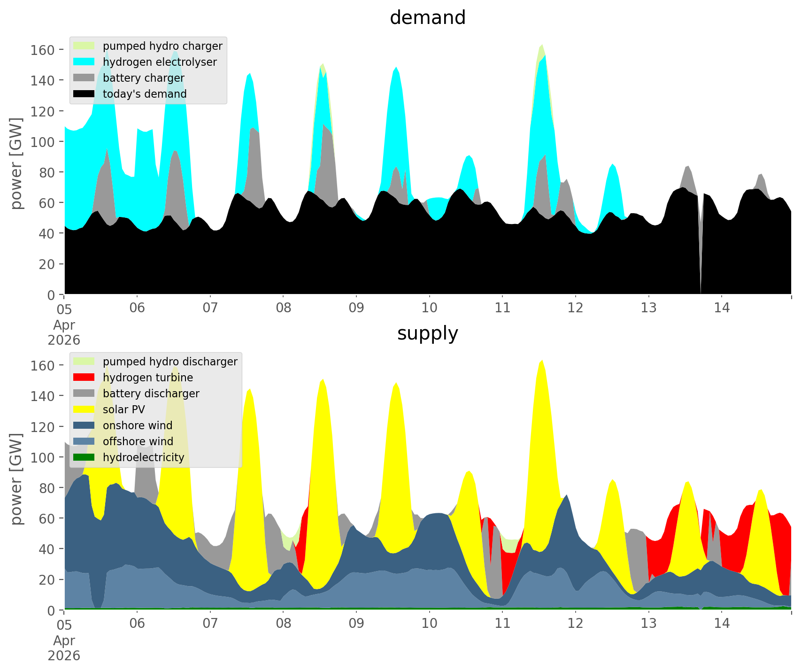Select the battery discharger legend label
The image size is (801, 672).
pos(151,394)
